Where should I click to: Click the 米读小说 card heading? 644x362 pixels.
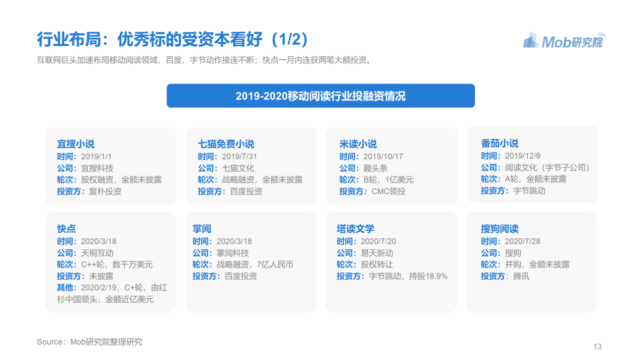[358, 144]
